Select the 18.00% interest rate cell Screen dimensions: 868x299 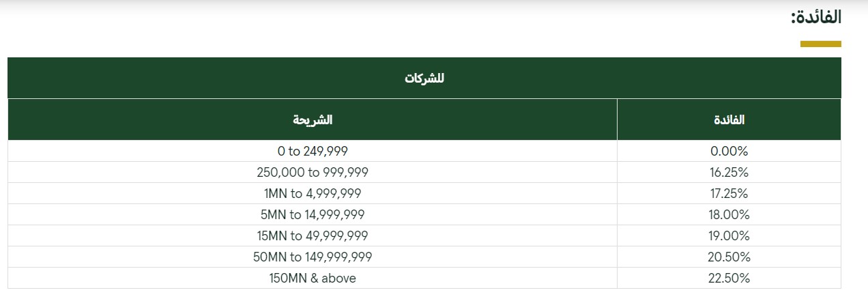(729, 214)
